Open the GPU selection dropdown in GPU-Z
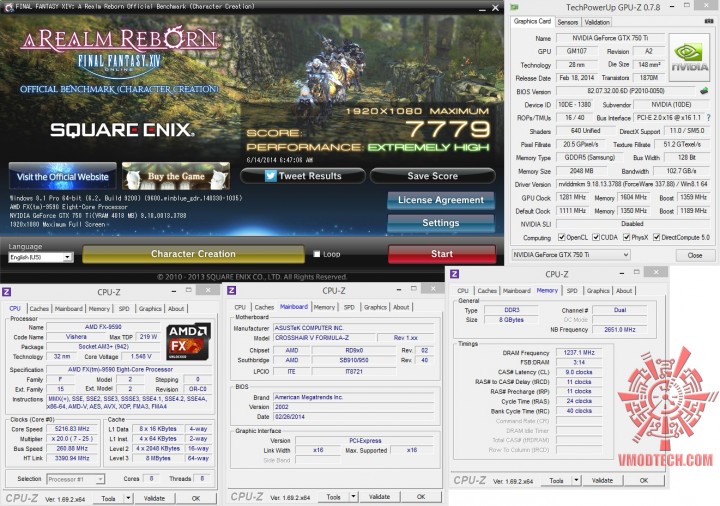This screenshot has width=720, height=506. (571, 255)
